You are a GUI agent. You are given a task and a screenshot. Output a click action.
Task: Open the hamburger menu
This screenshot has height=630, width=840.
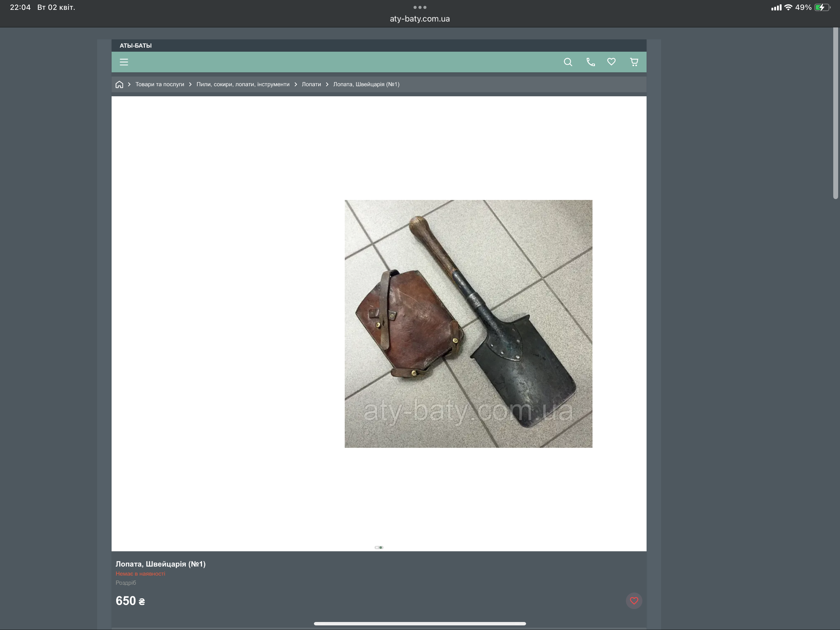tap(124, 62)
